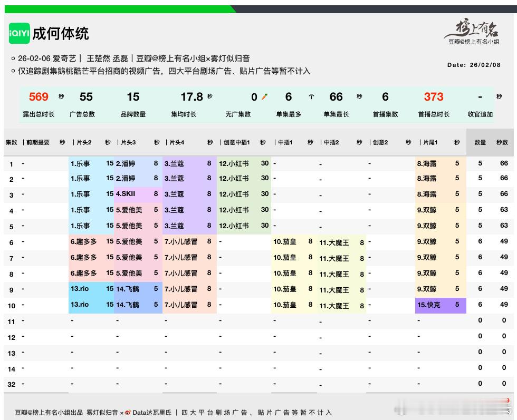Click the 榜上有名 calligraphy logo
Screen dimensions: 517x420
coord(472,28)
